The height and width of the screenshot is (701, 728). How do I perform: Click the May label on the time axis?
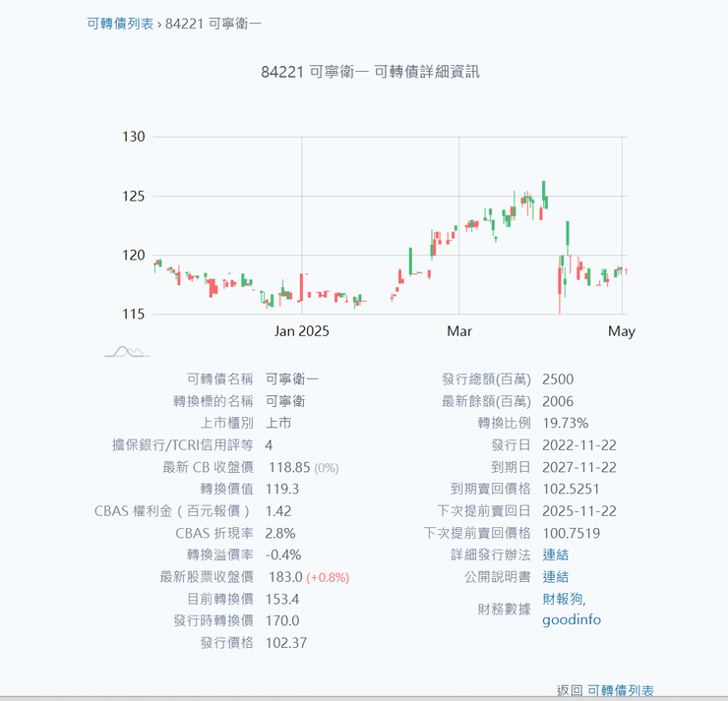[621, 331]
